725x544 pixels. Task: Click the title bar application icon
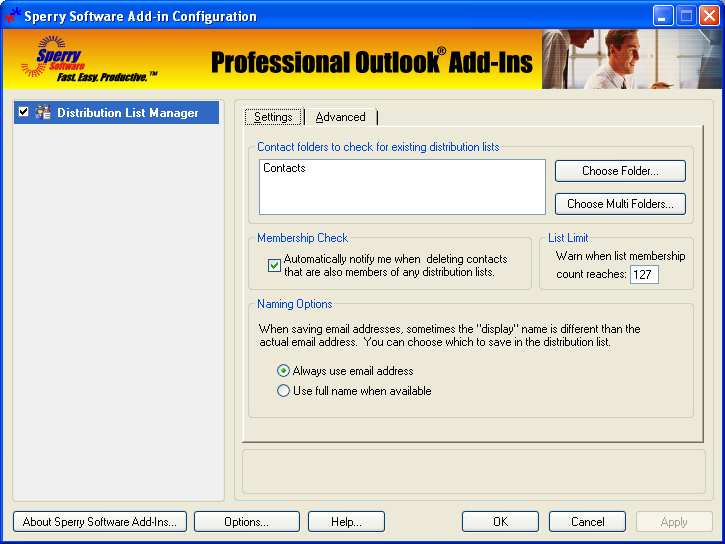coord(12,15)
